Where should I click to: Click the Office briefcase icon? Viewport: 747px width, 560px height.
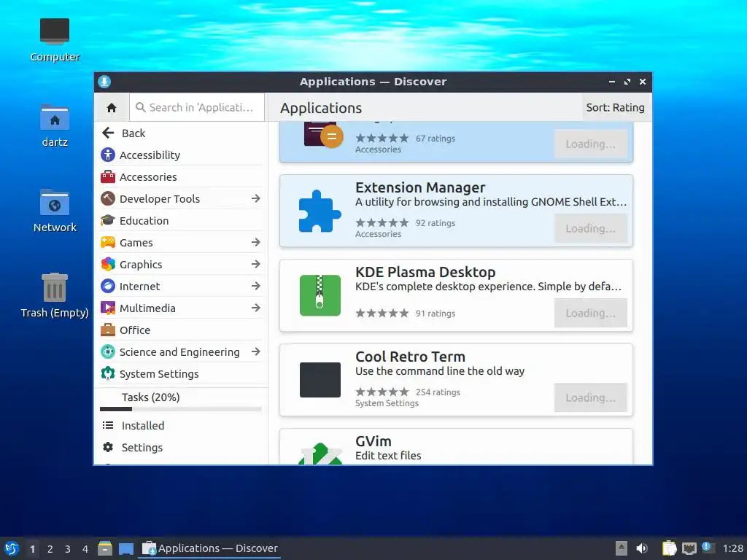tap(108, 330)
